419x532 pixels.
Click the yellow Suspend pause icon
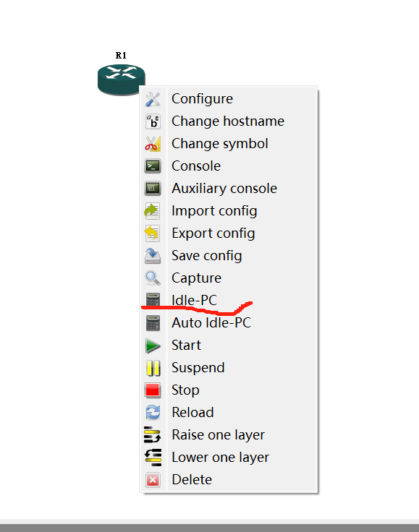coord(153,368)
